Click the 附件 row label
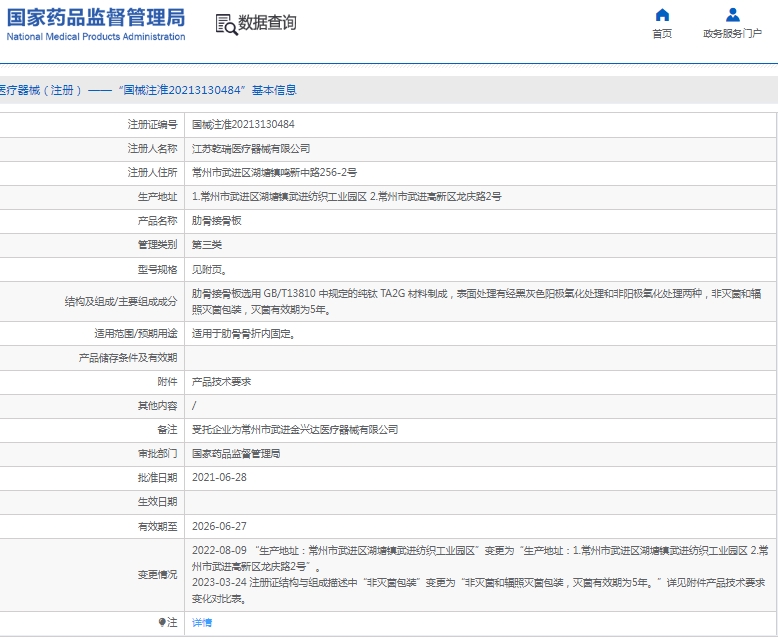The width and height of the screenshot is (778, 641). (x=167, y=382)
